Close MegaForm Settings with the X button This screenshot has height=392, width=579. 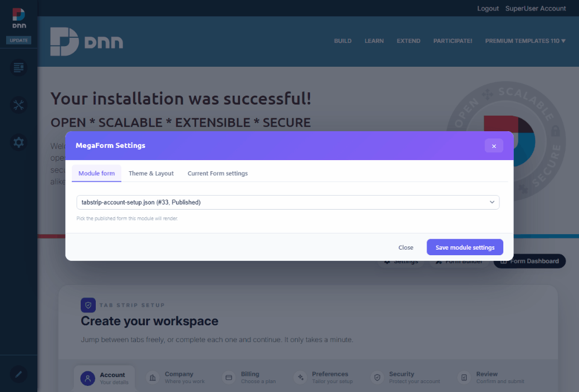click(x=494, y=146)
